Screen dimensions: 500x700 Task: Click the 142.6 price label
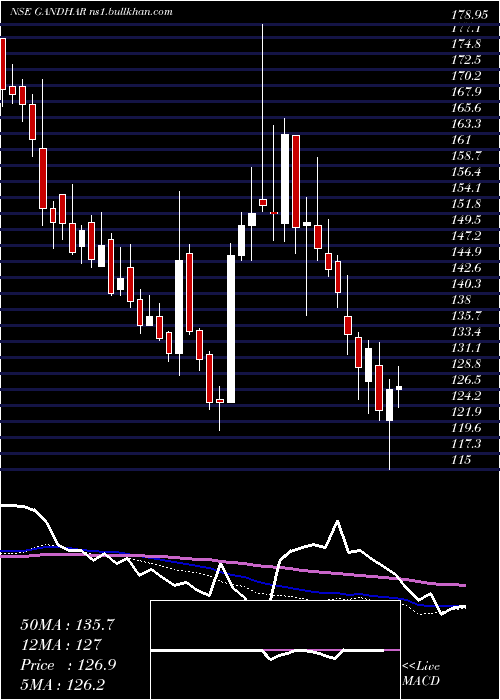coord(467,268)
